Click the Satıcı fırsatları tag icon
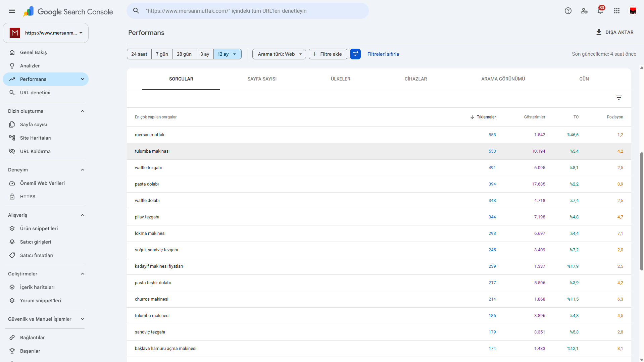 click(12, 255)
